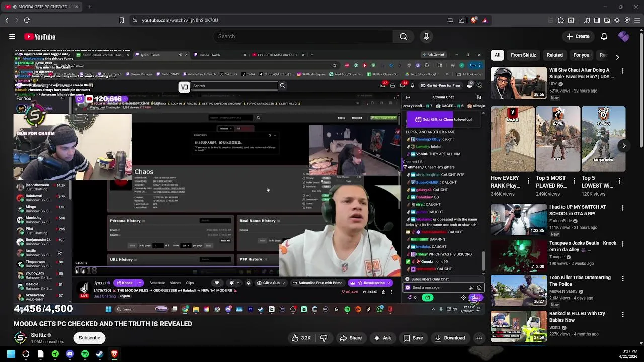Open GTA 5 RP video thumbnail
Image resolution: width=644 pixels, height=362 pixels.
pos(519,219)
